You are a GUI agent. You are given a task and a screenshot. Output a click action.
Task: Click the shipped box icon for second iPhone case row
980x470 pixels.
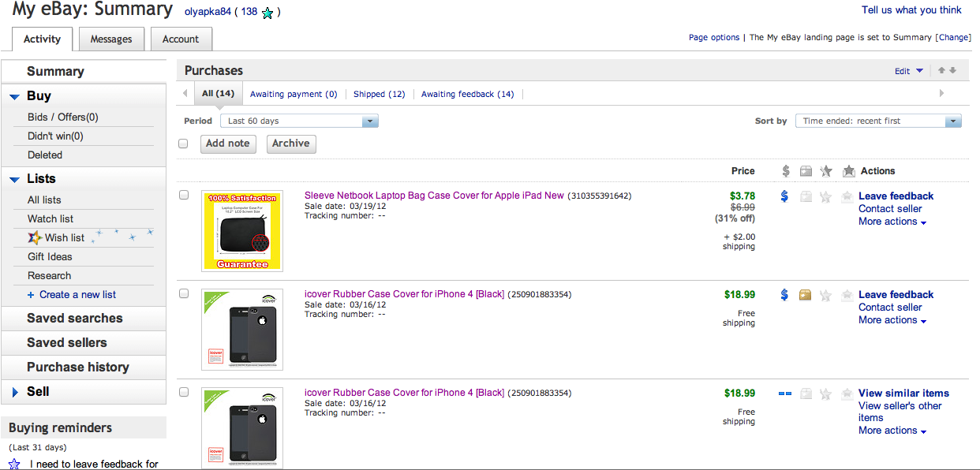(x=805, y=394)
